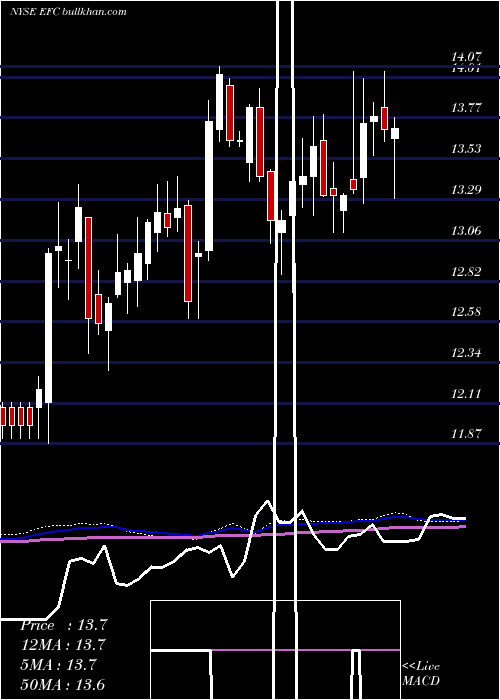
Task: Click the 5MA : 13.7 readout
Action: (x=58, y=665)
